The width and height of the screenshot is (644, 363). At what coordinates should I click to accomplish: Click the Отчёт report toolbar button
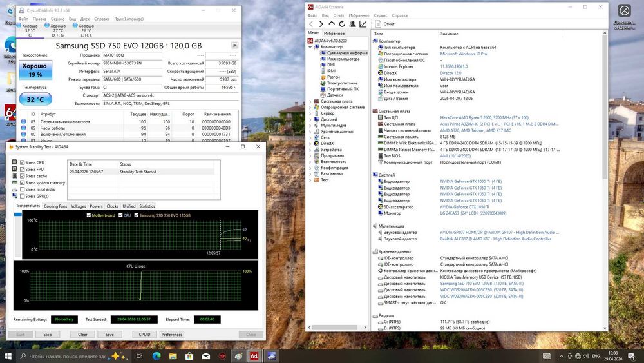[385, 24]
